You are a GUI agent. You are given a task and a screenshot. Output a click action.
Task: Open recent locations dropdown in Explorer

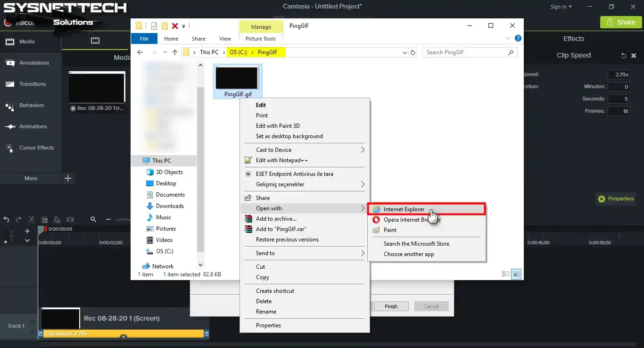click(x=165, y=52)
